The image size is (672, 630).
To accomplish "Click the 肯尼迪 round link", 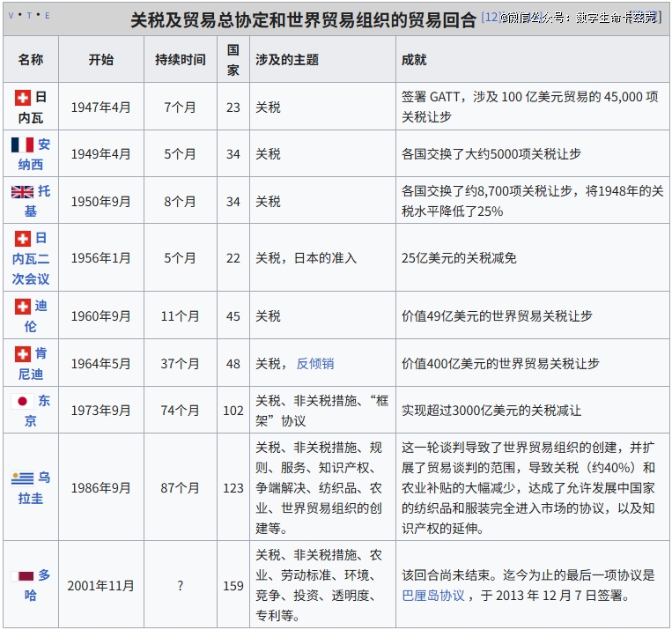I will click(x=35, y=363).
